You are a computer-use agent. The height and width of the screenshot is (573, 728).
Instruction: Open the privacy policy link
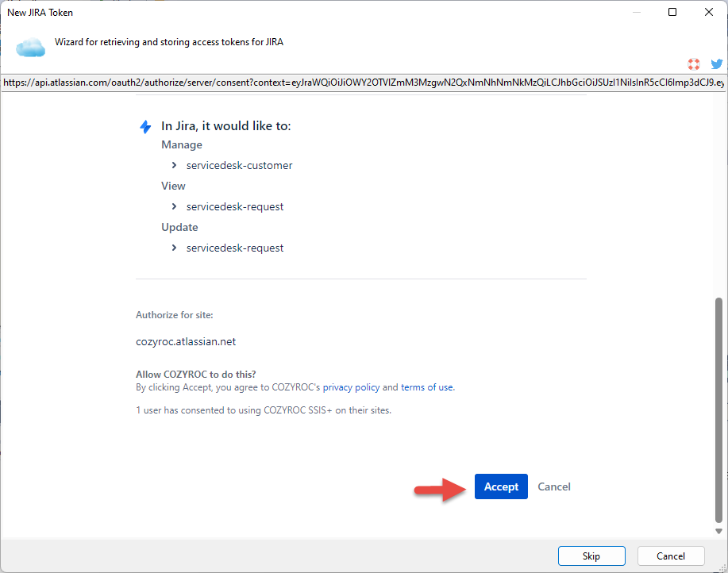(x=351, y=387)
